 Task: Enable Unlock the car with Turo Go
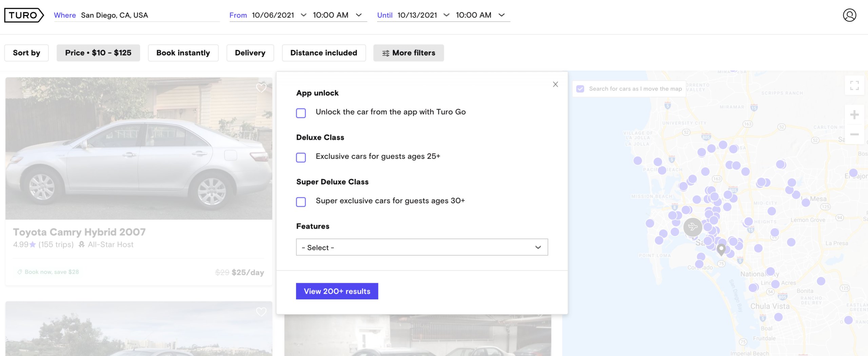pyautogui.click(x=301, y=113)
